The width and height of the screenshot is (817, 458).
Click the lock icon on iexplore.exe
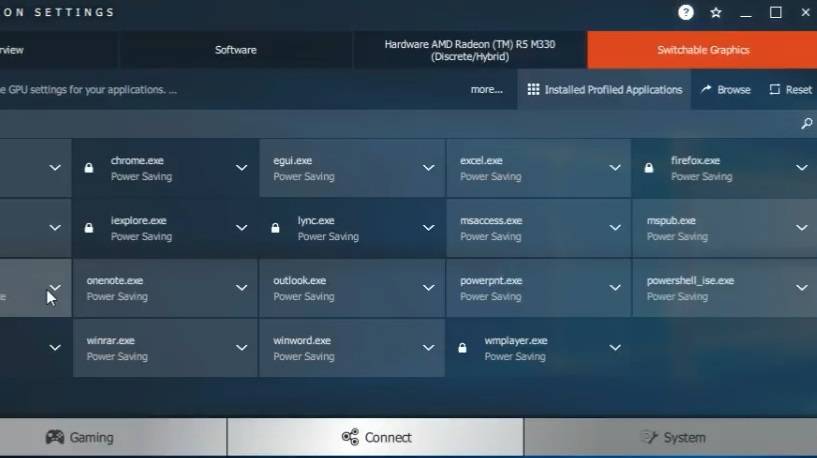pos(89,228)
